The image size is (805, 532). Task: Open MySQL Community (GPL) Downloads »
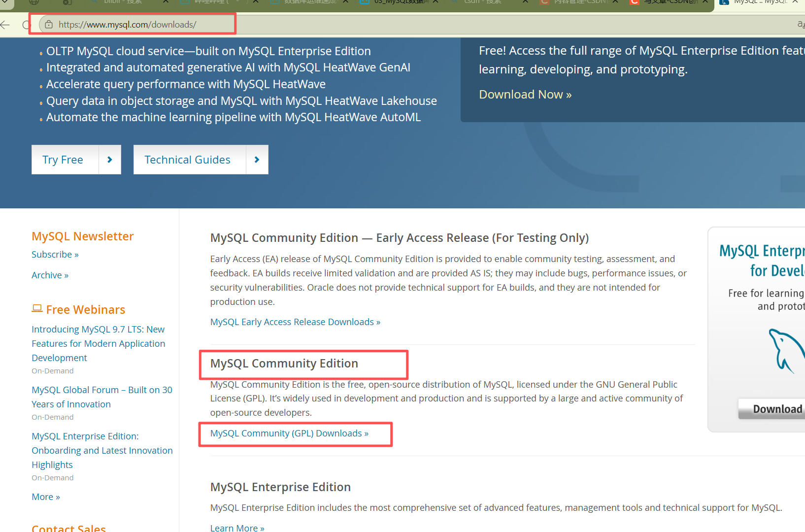click(289, 433)
